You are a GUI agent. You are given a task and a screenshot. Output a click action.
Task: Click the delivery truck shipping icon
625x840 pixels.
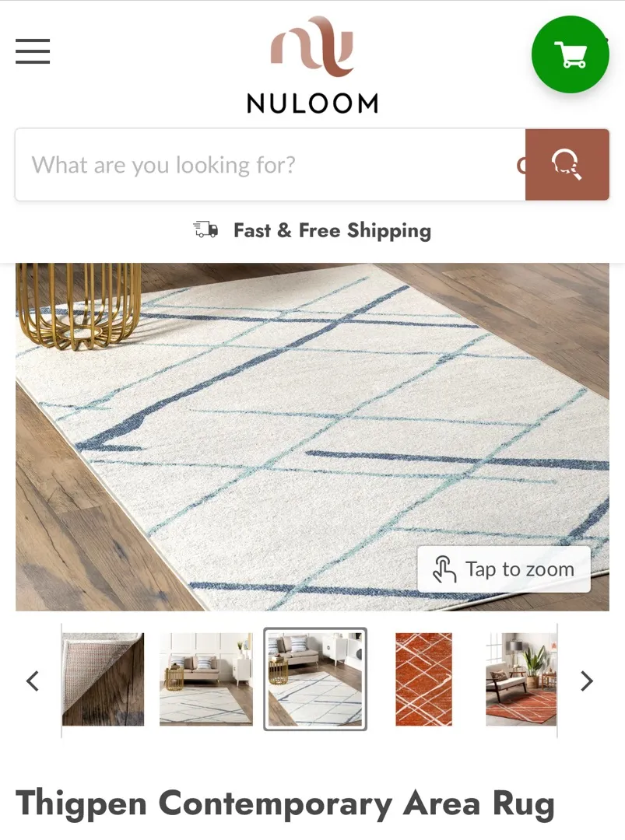coord(205,229)
